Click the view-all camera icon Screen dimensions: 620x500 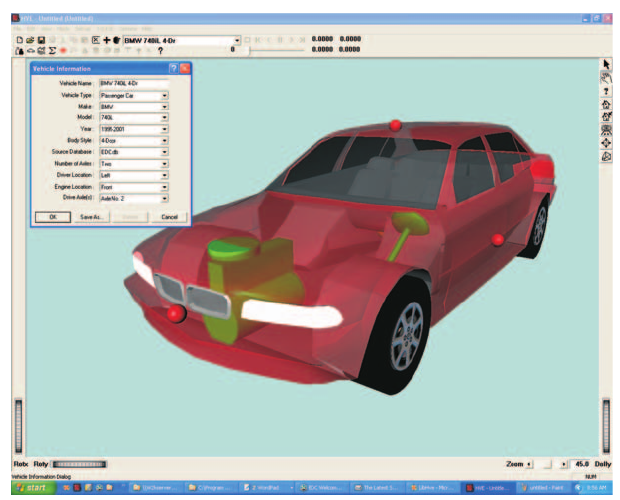point(606,130)
